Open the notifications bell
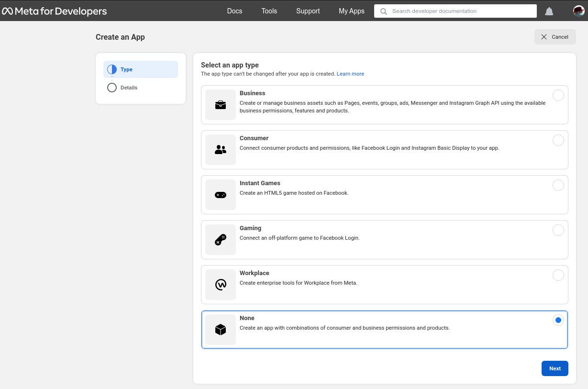 point(549,11)
